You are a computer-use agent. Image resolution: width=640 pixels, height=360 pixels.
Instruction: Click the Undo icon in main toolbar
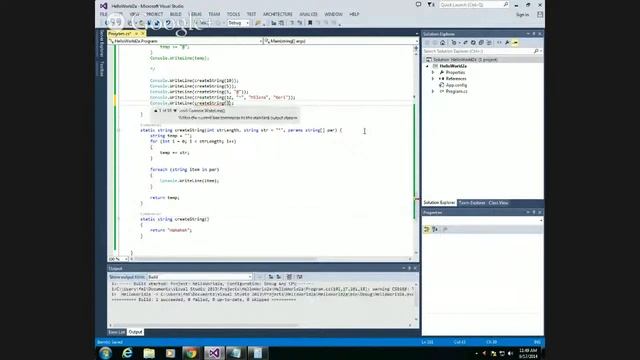[x=168, y=23]
